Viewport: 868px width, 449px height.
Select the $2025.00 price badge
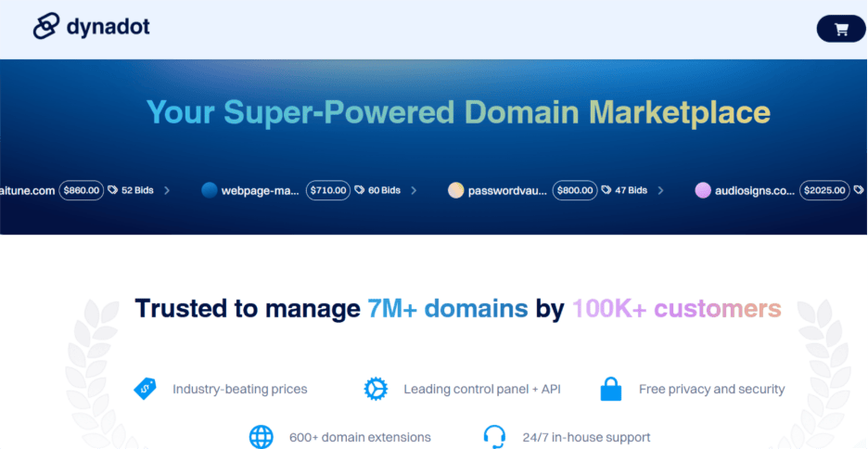[x=825, y=190]
